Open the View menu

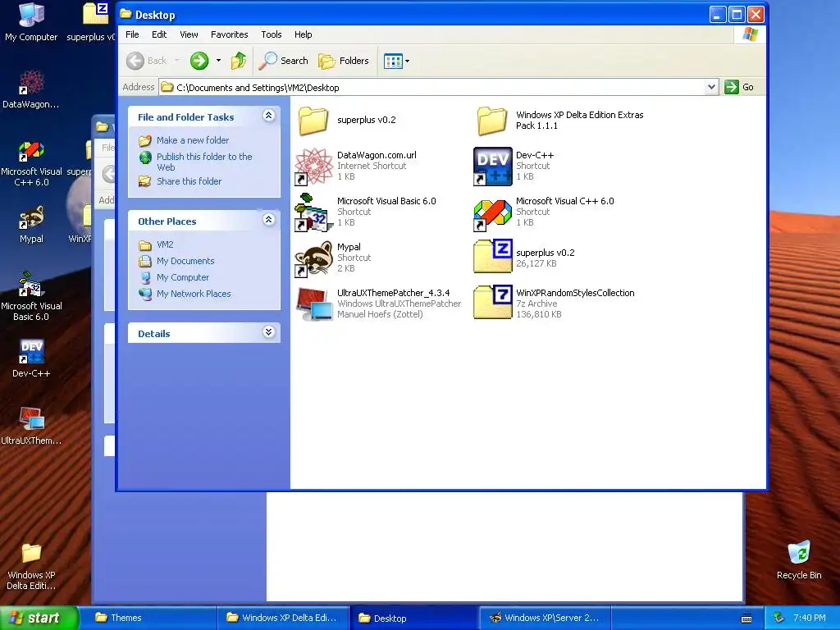click(189, 34)
